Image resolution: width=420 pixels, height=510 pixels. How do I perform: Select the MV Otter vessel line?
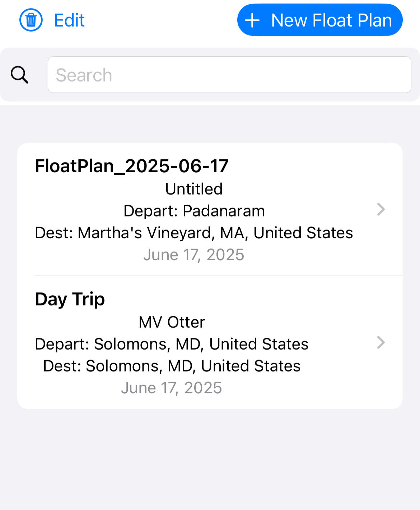pyautogui.click(x=172, y=322)
